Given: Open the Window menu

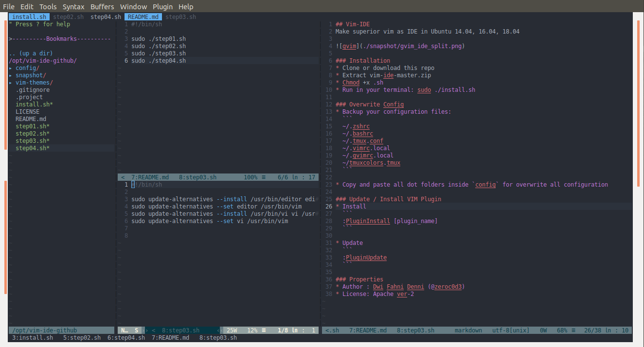Looking at the screenshot, I should coord(133,7).
